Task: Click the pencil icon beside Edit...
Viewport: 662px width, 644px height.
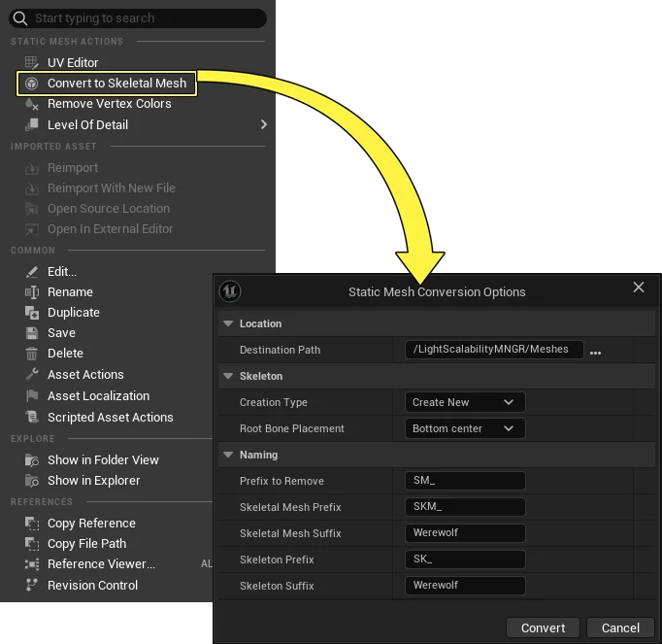Action: pyautogui.click(x=32, y=272)
